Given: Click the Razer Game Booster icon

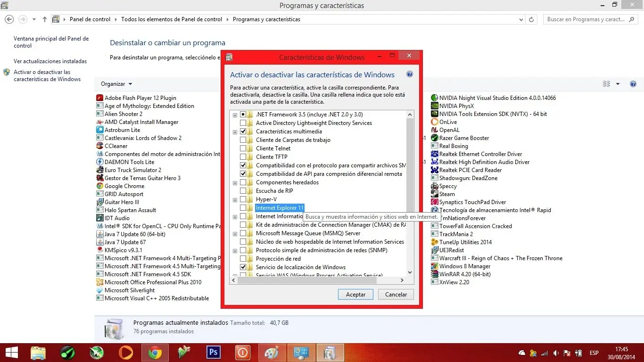Looking at the screenshot, I should tap(435, 138).
